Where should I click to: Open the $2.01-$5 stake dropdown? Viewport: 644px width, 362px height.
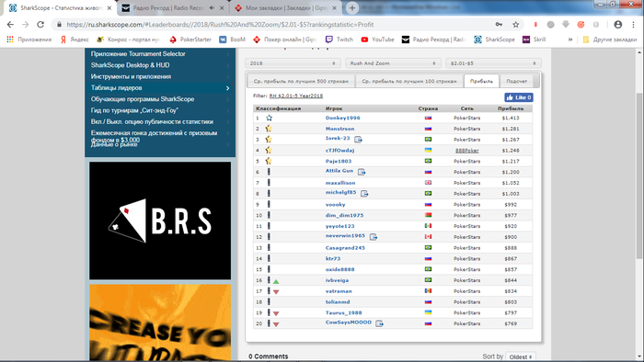click(493, 63)
